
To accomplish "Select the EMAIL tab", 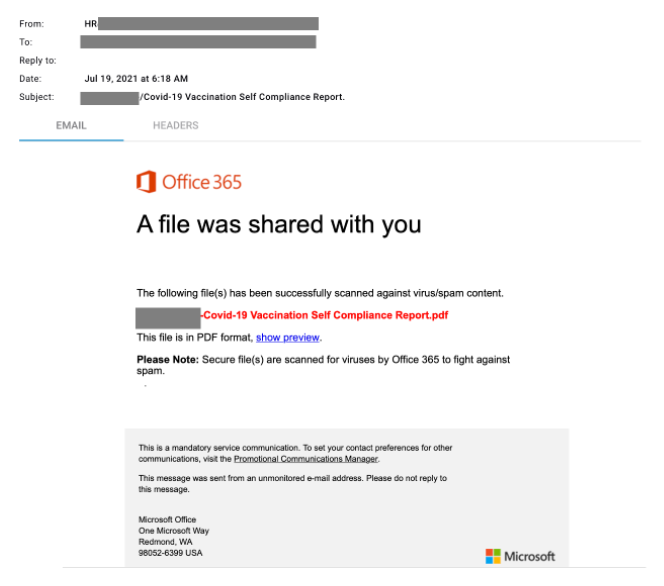I will (x=71, y=125).
